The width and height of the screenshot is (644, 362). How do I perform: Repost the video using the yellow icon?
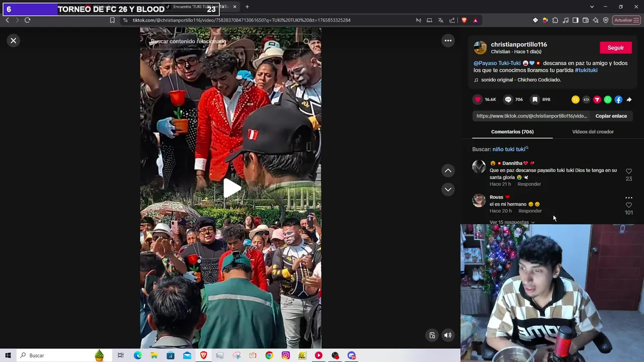click(x=576, y=100)
